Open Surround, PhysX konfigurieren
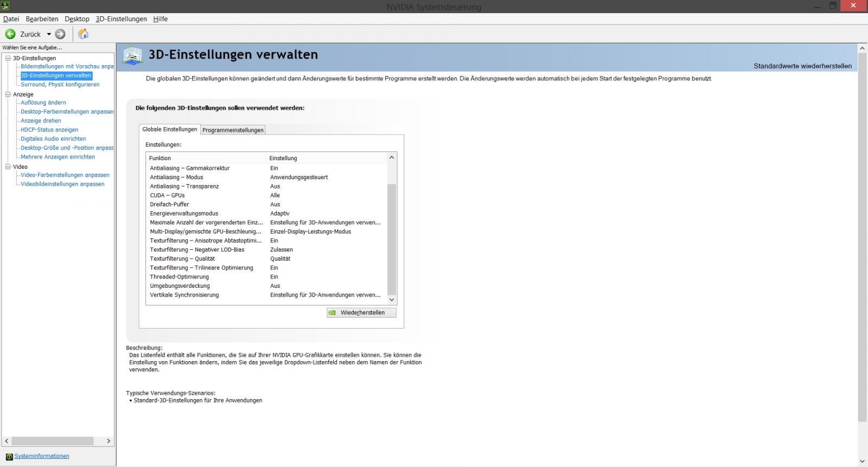Screen dimensions: 868x467 coord(60,85)
